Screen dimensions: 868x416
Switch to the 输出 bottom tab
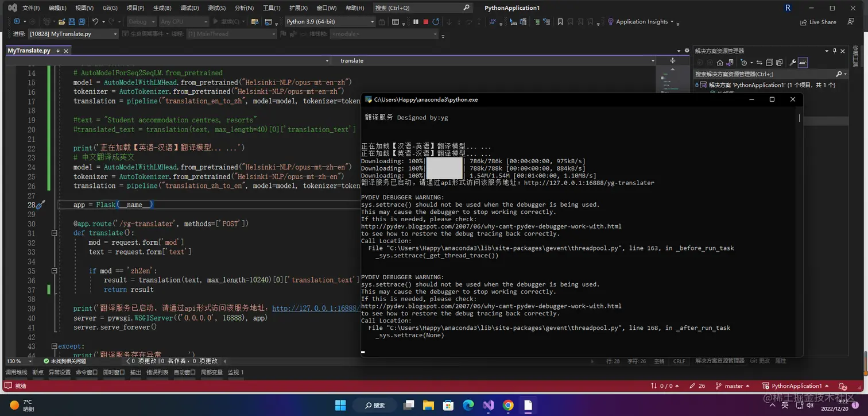coord(135,372)
